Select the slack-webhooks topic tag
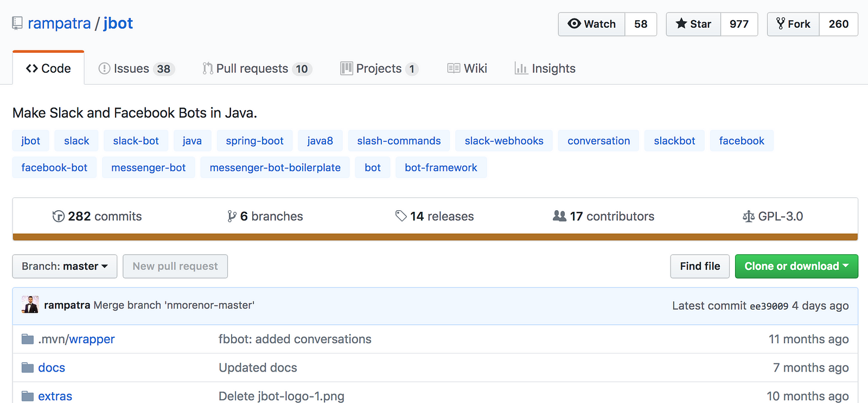Image resolution: width=868 pixels, height=403 pixels. [504, 141]
